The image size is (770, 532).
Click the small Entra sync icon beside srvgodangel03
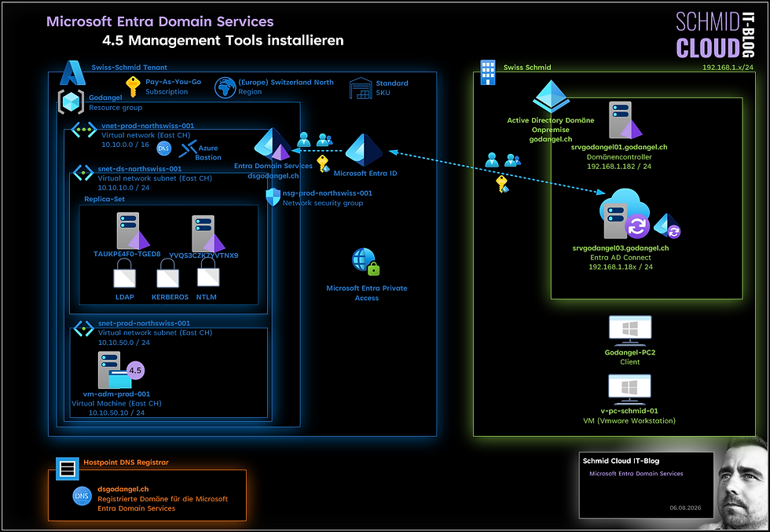[x=667, y=226]
